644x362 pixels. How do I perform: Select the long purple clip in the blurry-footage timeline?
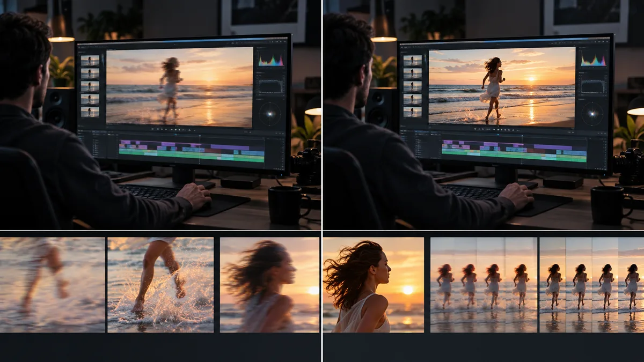[230, 146]
